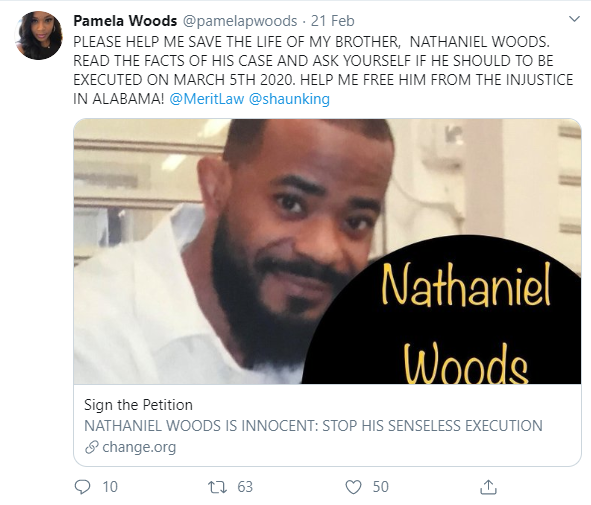Screen dimensions: 591x505
Task: Open the @pamelapwoods handle link
Action: tap(240, 21)
